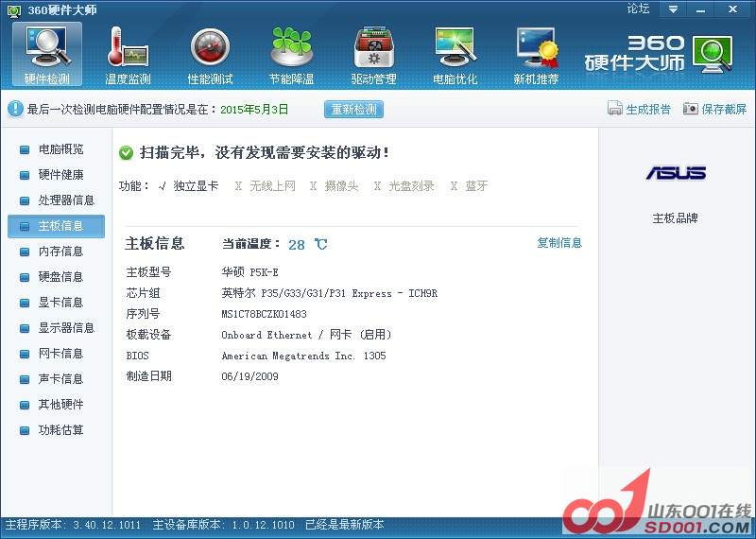Click the motherboard model 华硕 P5K-E

point(249,272)
